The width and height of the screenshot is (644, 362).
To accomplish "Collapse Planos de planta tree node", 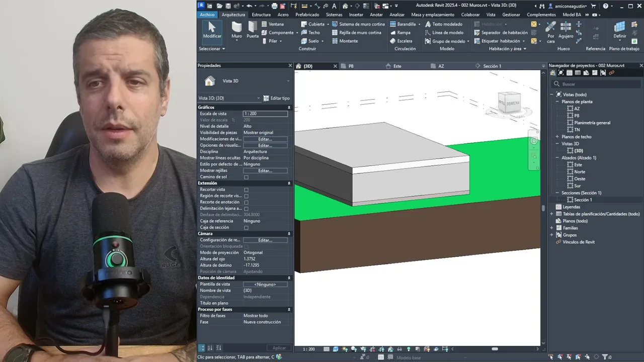I will click(557, 102).
